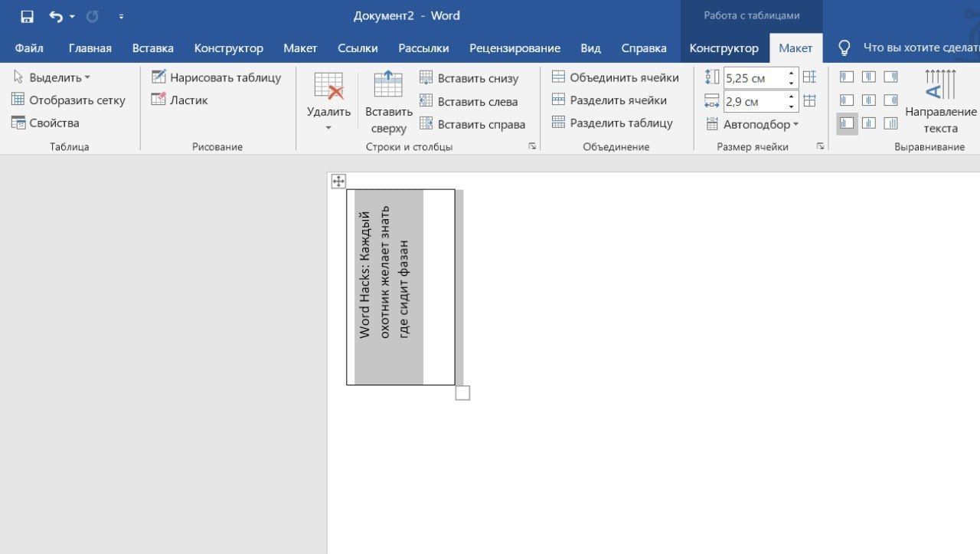Screen dimensions: 980x554
Task: Open the Рецензирование tab
Action: pos(514,48)
